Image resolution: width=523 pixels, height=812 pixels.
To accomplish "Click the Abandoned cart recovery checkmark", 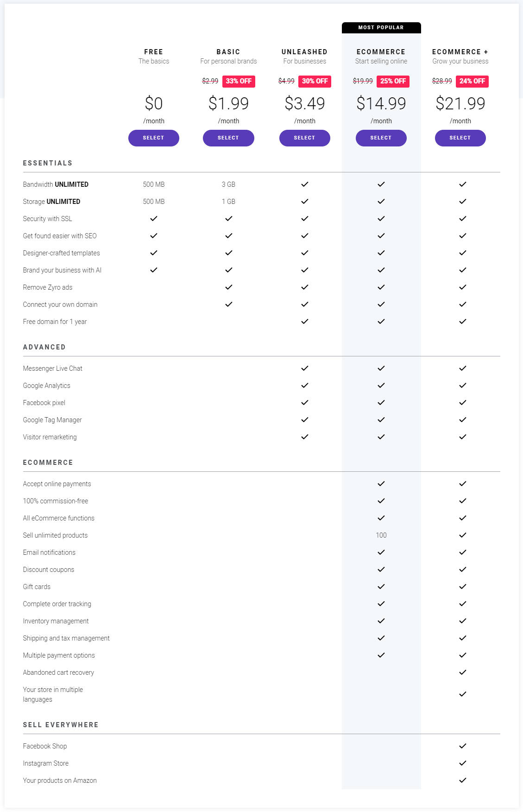I will 462,672.
